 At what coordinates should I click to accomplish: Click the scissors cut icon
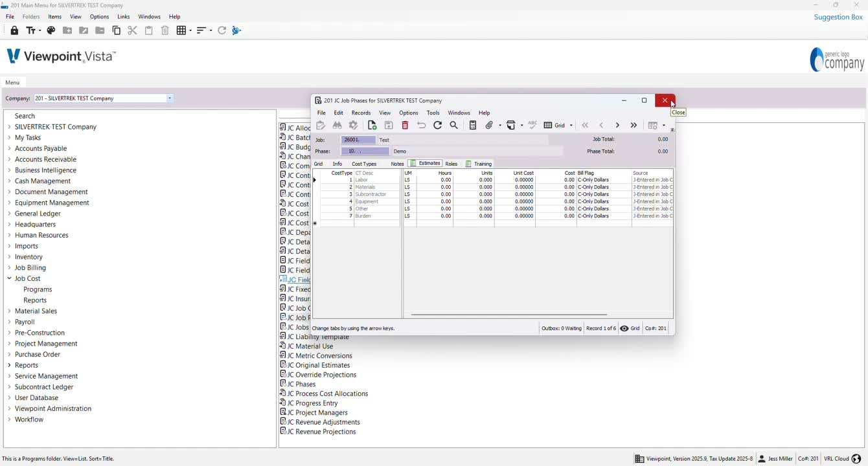(x=133, y=30)
